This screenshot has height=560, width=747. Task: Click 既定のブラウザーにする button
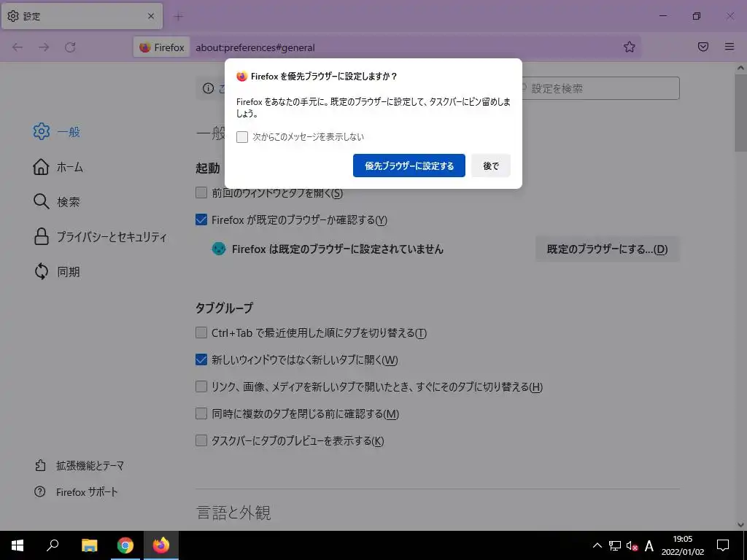[608, 249]
